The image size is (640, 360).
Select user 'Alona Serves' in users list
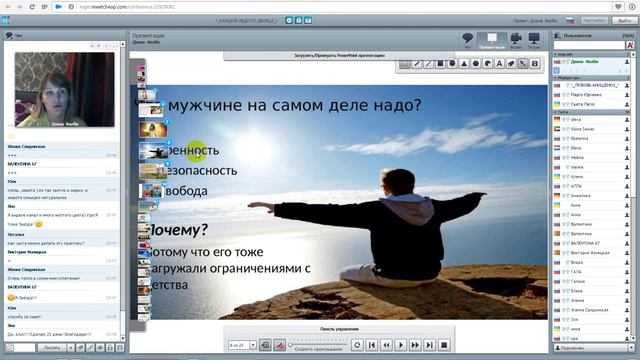[592, 129]
